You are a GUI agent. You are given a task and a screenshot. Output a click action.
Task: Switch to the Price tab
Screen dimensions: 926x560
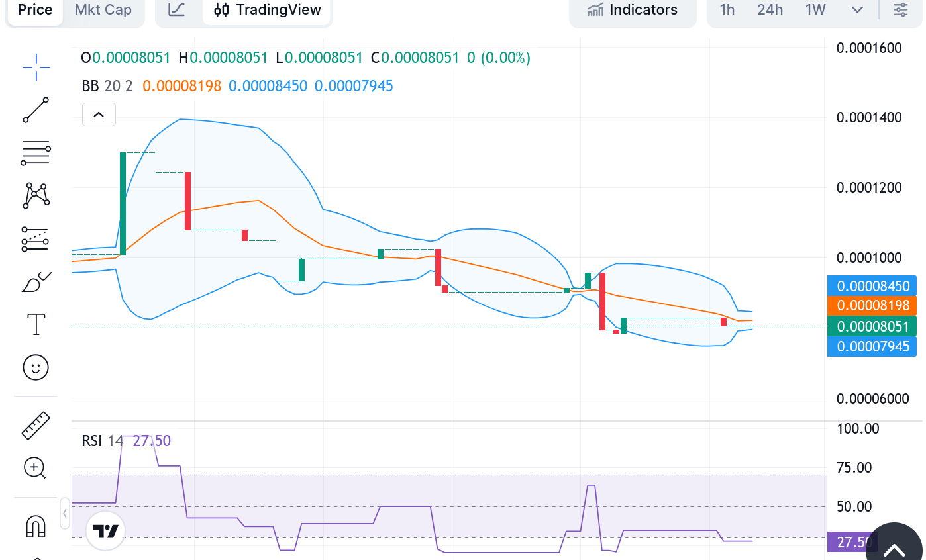[35, 10]
